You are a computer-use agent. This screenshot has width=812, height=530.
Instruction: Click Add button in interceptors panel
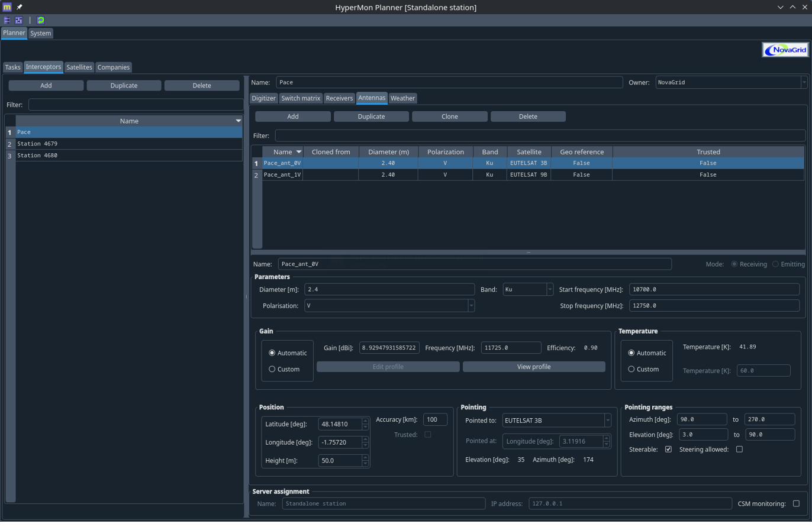point(46,86)
